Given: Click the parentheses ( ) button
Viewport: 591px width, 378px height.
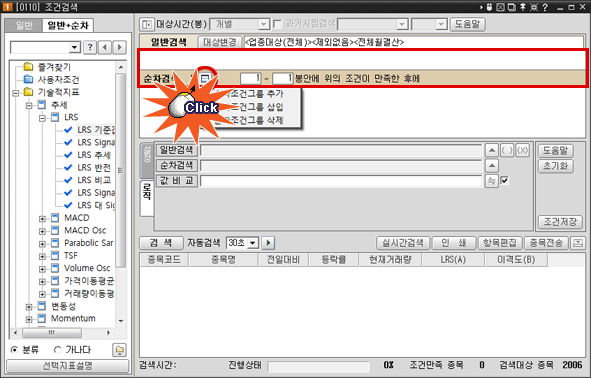Looking at the screenshot, I should (x=507, y=150).
